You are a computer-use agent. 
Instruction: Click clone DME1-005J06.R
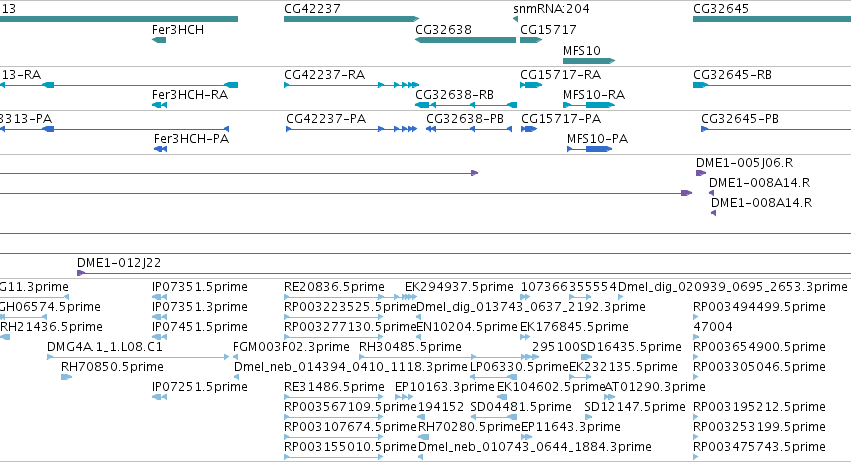[744, 163]
